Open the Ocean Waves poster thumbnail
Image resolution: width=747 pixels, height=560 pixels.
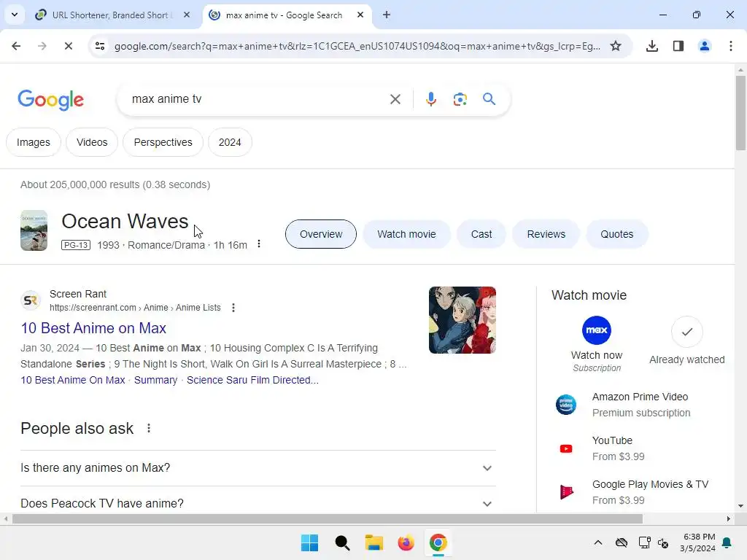(x=34, y=230)
